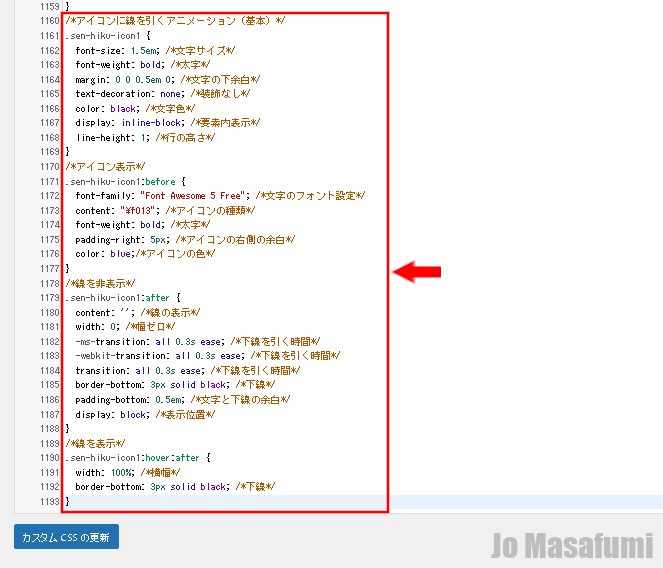Place cursor after closing brace on line 1193
The height and width of the screenshot is (568, 663).
coord(71,502)
